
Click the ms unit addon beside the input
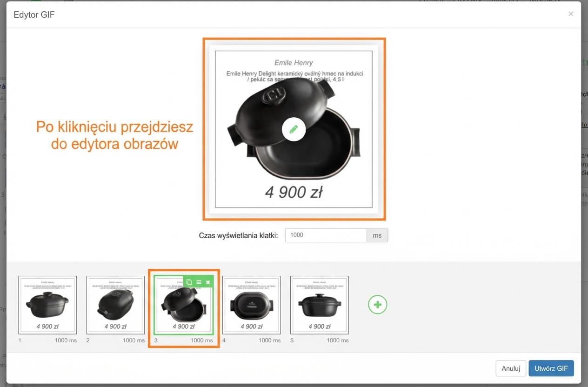tap(377, 235)
